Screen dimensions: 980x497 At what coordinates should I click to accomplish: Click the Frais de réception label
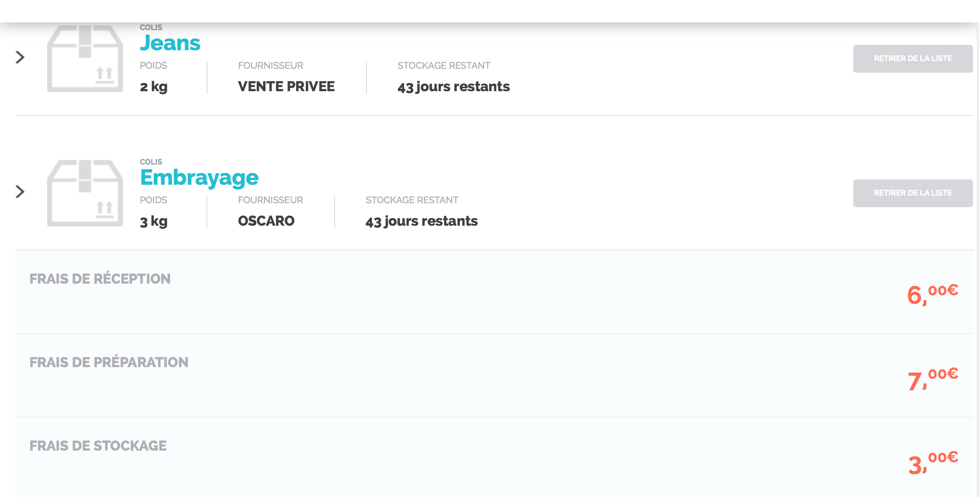(100, 279)
